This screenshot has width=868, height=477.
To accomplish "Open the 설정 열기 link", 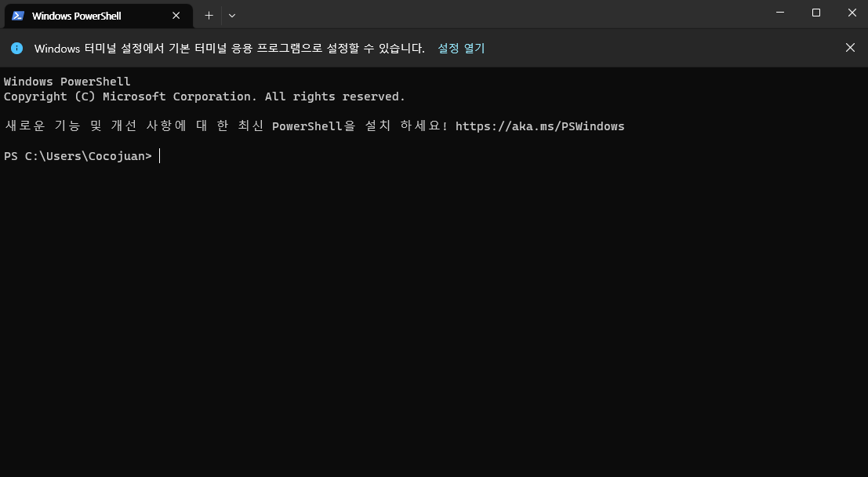I will tap(461, 48).
